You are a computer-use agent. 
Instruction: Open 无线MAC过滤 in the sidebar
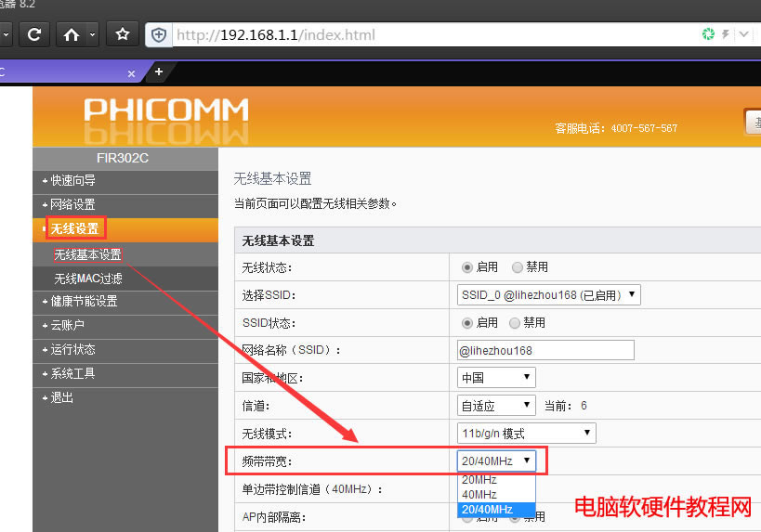[88, 278]
